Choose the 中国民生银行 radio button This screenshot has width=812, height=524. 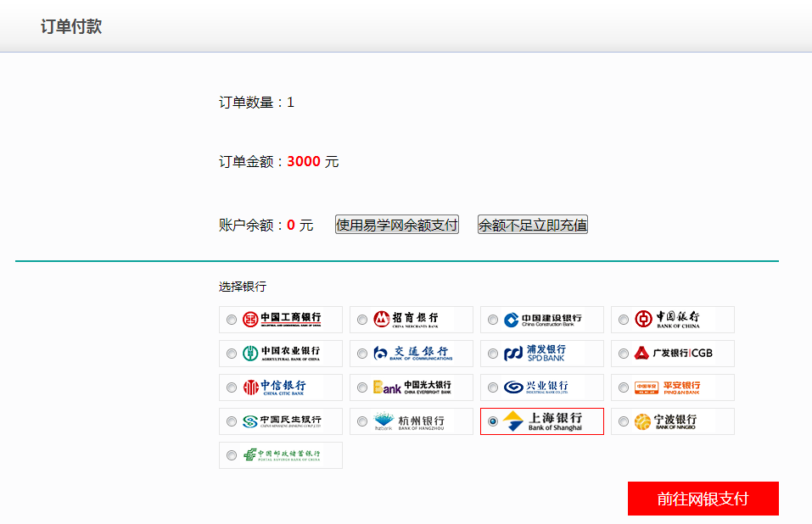coord(232,422)
